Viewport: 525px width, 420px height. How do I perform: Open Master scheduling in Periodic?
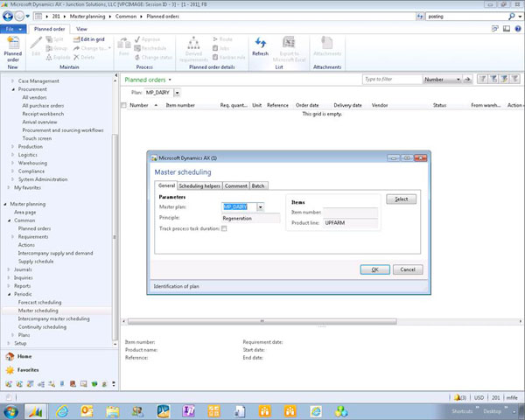38,311
